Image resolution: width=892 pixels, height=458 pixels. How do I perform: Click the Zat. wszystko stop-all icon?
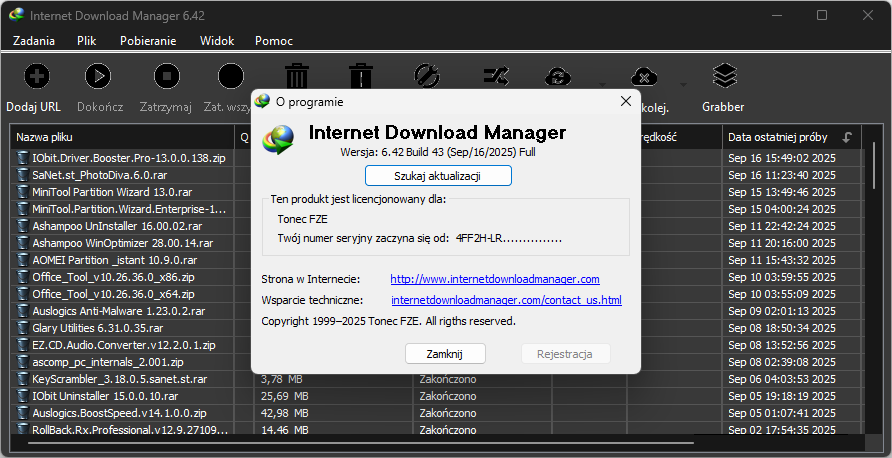(x=231, y=76)
